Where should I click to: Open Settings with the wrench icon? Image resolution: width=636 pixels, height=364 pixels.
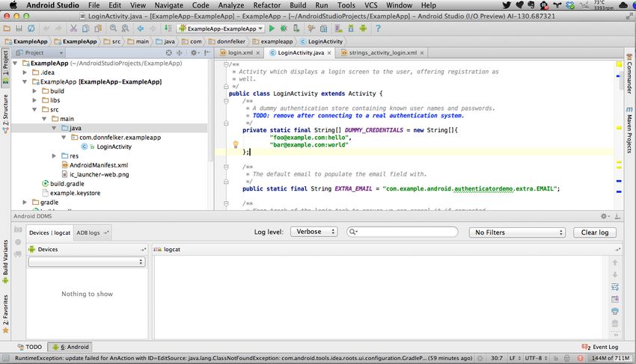[311, 28]
